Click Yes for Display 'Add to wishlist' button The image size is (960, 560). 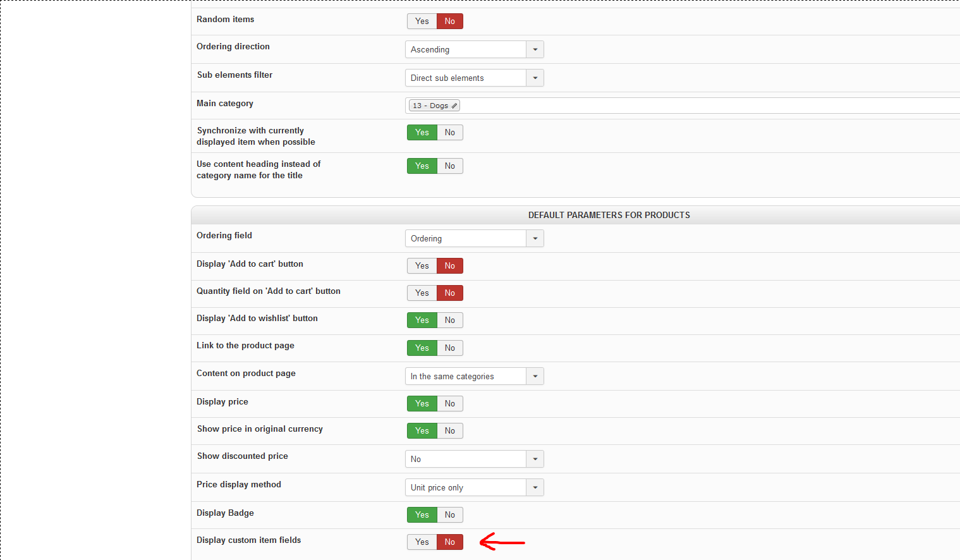click(422, 320)
